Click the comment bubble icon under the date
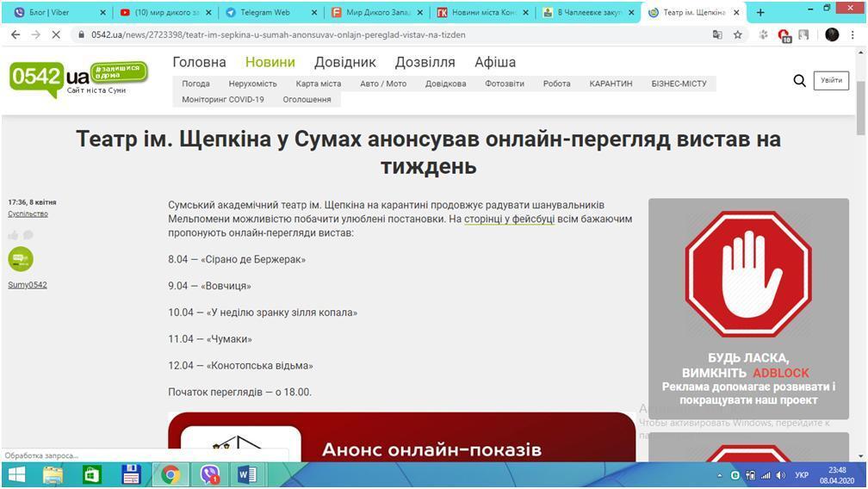 point(28,235)
